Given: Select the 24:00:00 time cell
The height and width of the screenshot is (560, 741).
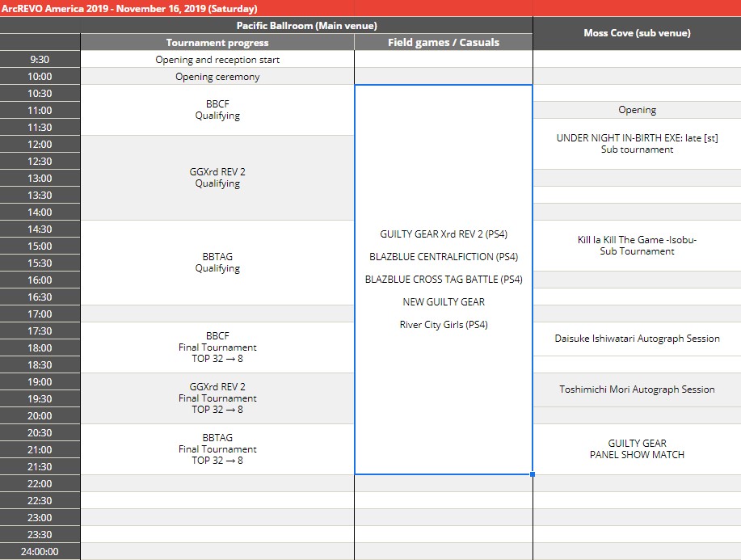Looking at the screenshot, I should [40, 552].
